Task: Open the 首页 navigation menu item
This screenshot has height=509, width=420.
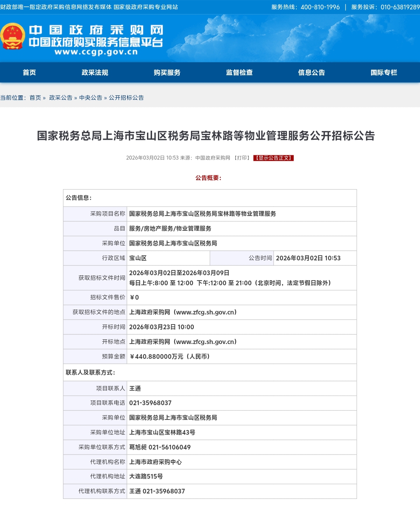Action: 29,72
